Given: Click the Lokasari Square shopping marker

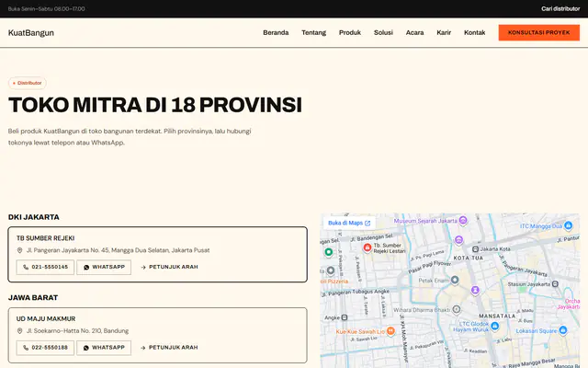Looking at the screenshot, I should [x=563, y=330].
